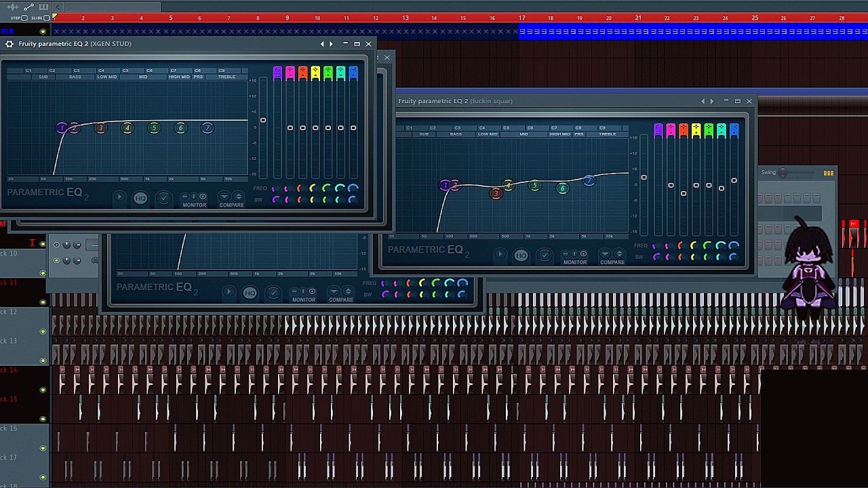
Task: Go to next preset in XGEN STUD EQ window
Action: 331,44
